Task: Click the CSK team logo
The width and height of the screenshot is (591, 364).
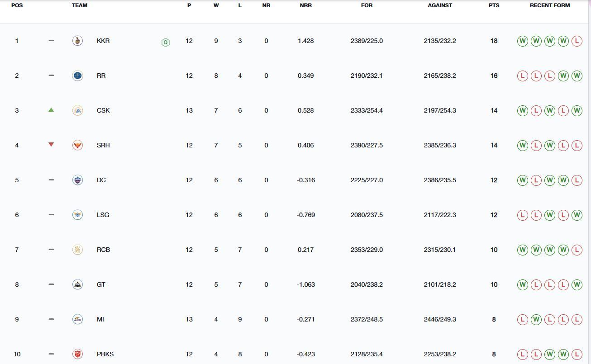Action: (x=77, y=110)
